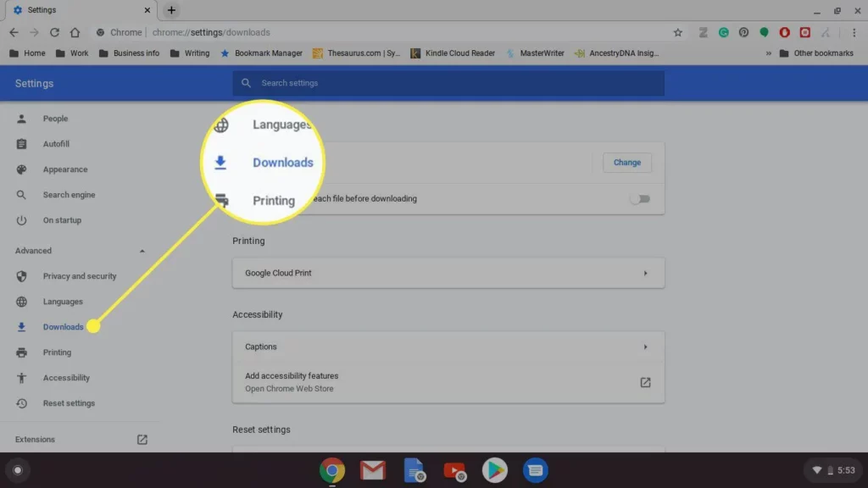Go forward using the browser forward arrow

pyautogui.click(x=34, y=33)
